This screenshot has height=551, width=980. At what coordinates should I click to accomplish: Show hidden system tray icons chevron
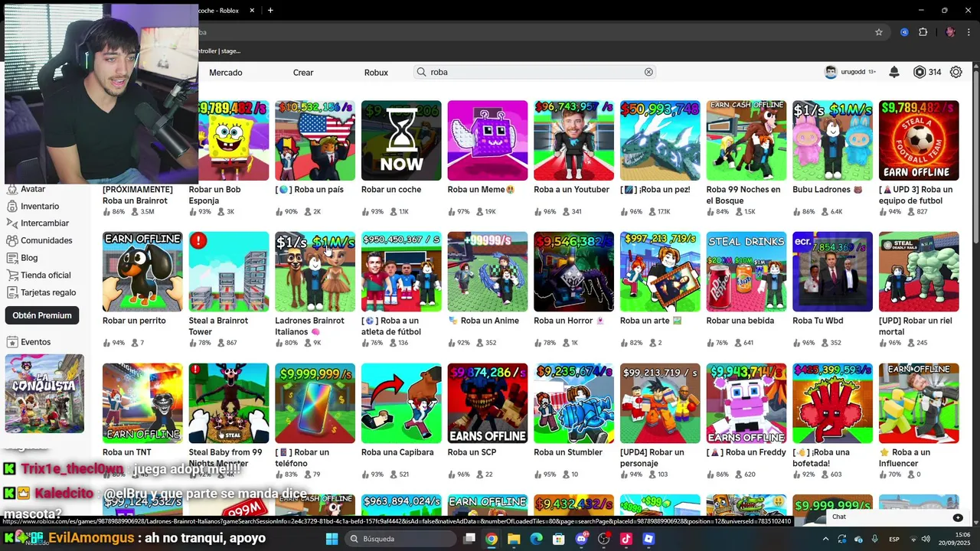pos(825,539)
